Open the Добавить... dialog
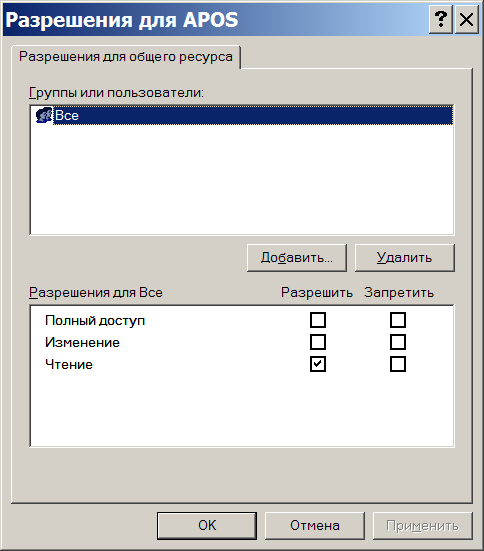 pos(297,258)
